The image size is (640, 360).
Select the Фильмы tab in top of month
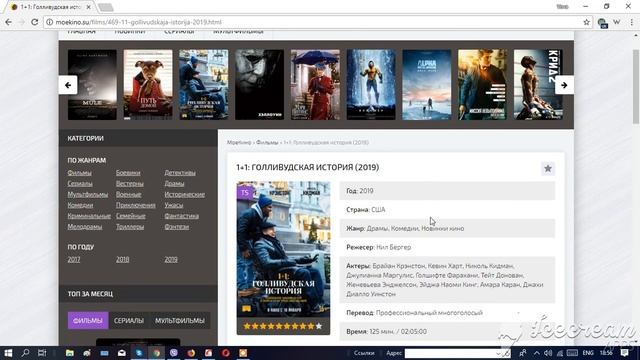(88, 320)
